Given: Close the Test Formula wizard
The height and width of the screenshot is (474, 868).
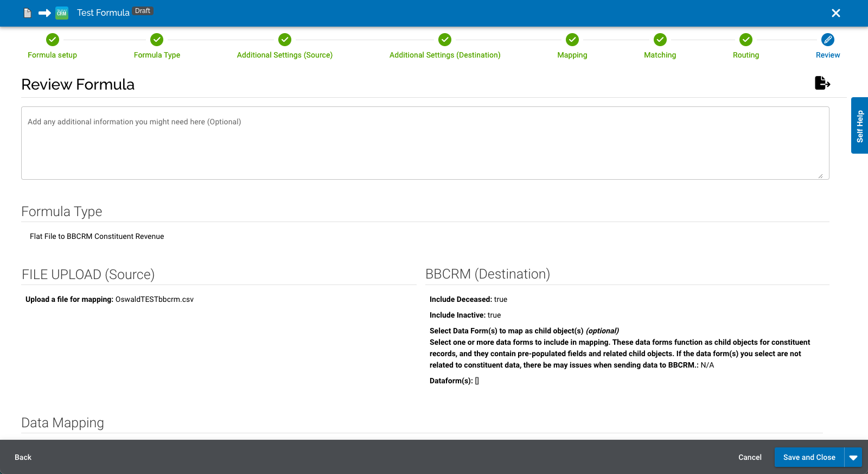Looking at the screenshot, I should click(x=836, y=13).
